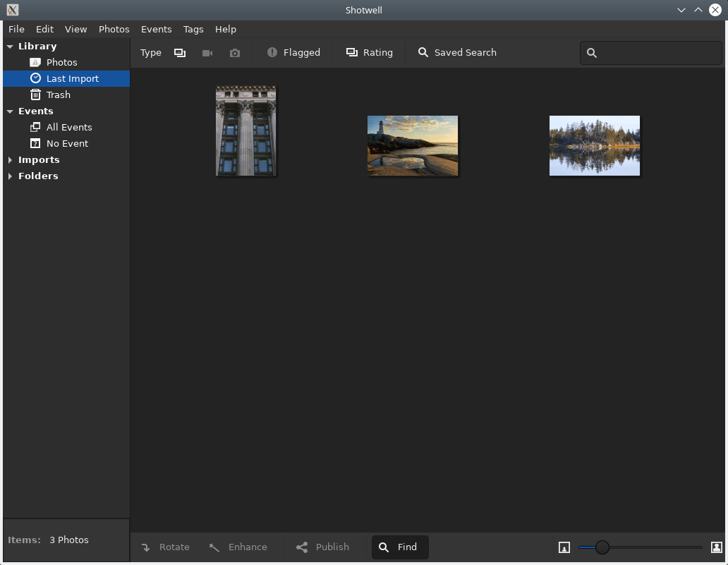Select the building columns photo thumbnail

pos(245,131)
